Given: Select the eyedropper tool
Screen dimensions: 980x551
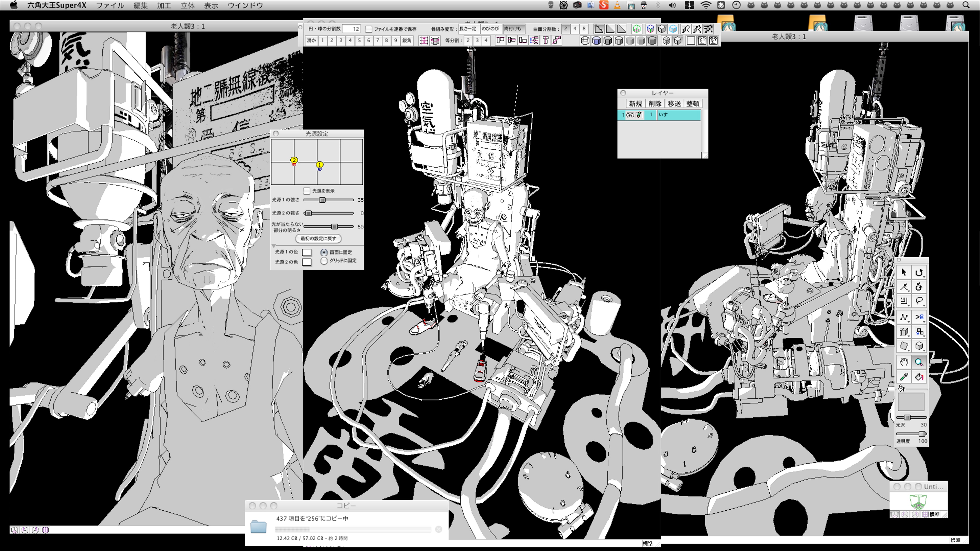Looking at the screenshot, I should tap(904, 377).
